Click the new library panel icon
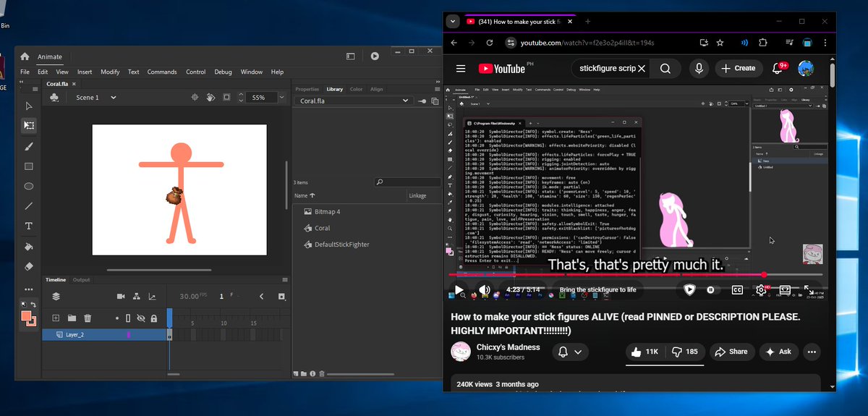This screenshot has width=868, height=416. click(x=435, y=101)
